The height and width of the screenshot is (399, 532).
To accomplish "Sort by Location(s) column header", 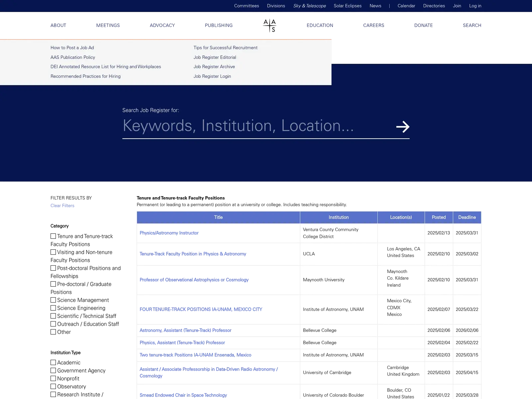I will click(x=401, y=217).
